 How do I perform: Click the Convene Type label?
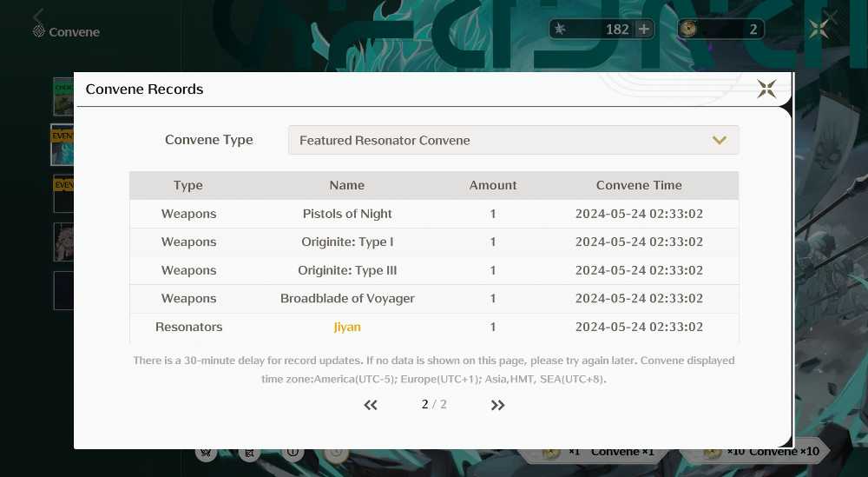208,140
